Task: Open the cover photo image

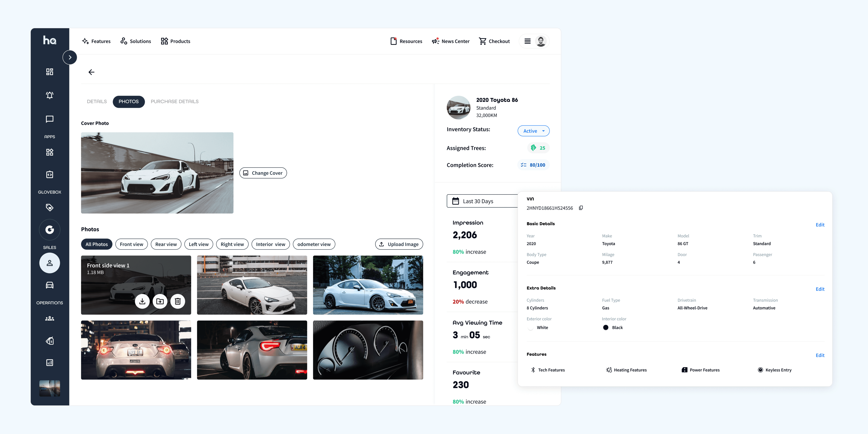Action: click(x=157, y=173)
